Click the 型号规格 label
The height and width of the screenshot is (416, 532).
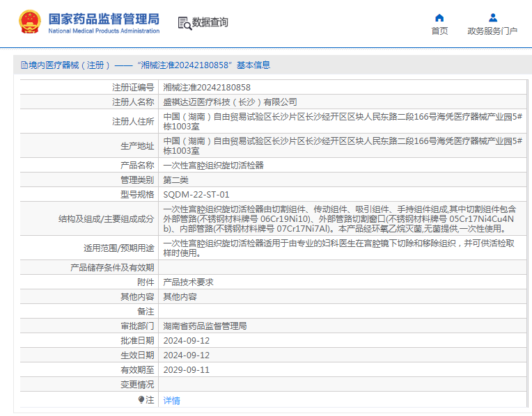pos(137,195)
